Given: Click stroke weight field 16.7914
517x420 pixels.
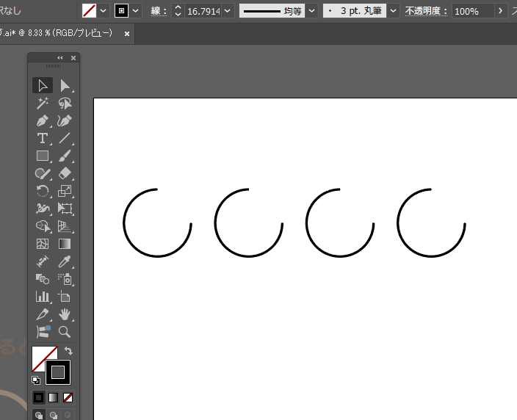Looking at the screenshot, I should click(x=203, y=11).
